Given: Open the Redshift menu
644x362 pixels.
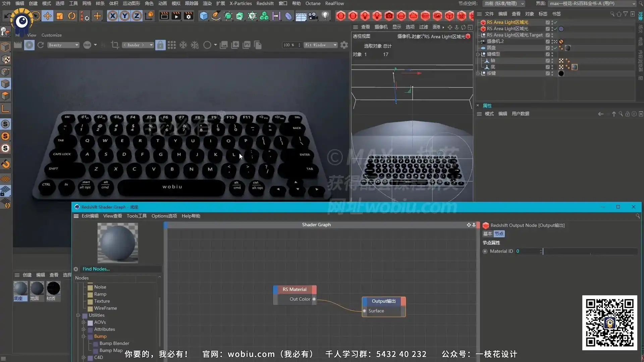Looking at the screenshot, I should coord(265,3).
